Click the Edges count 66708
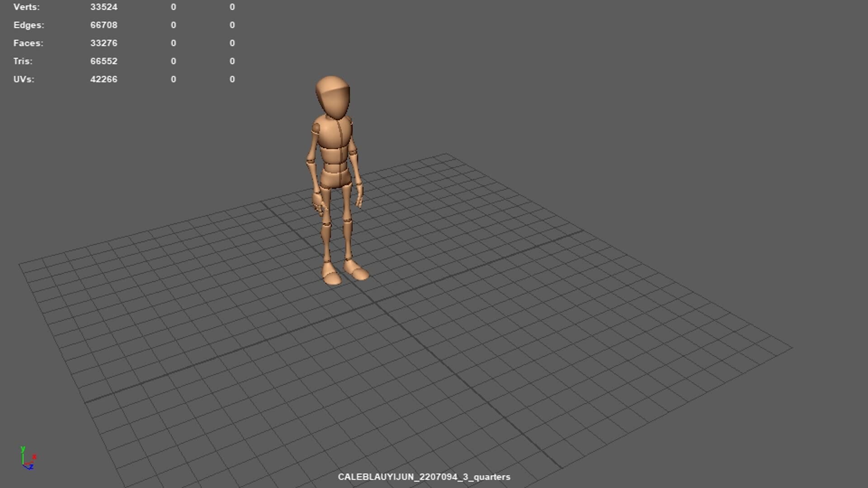Image resolution: width=868 pixels, height=488 pixels. [x=104, y=25]
